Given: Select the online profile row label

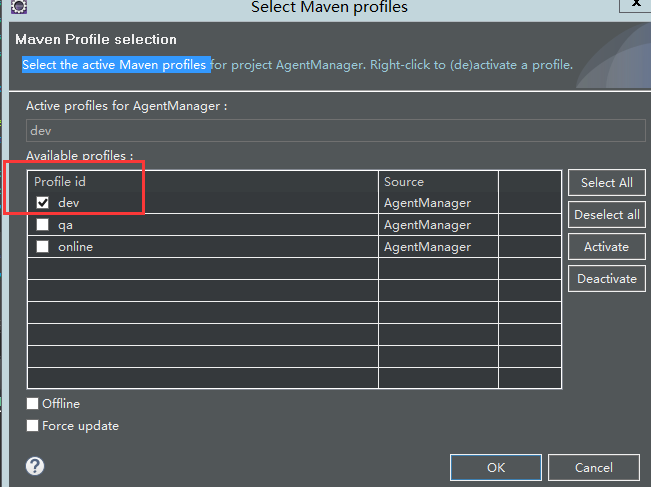Looking at the screenshot, I should tap(75, 247).
